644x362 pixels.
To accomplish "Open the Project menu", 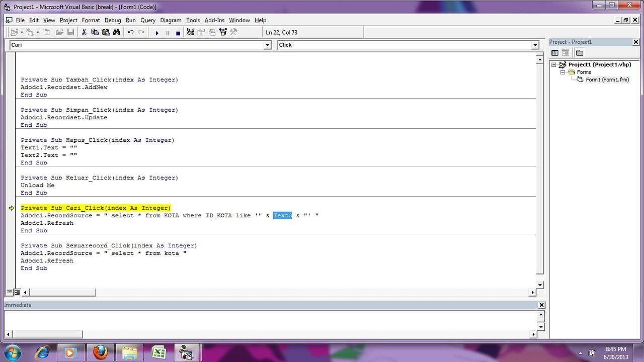I will click(x=68, y=20).
